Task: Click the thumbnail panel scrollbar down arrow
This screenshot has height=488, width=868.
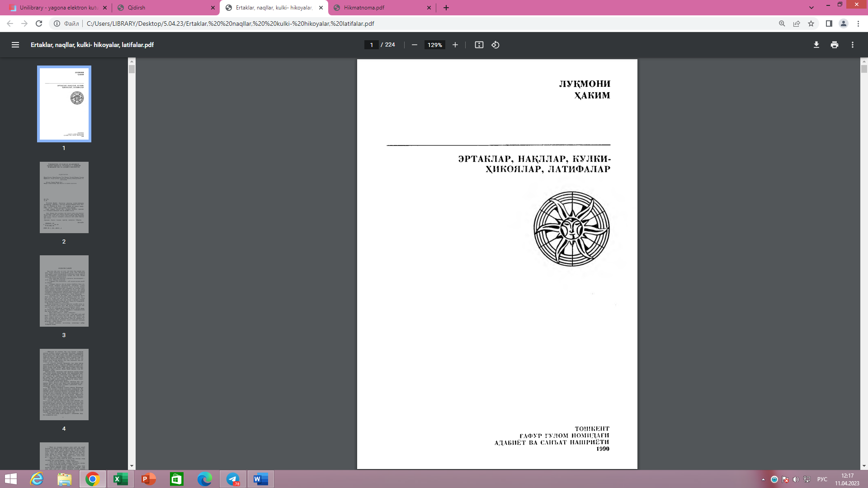Action: 132,466
